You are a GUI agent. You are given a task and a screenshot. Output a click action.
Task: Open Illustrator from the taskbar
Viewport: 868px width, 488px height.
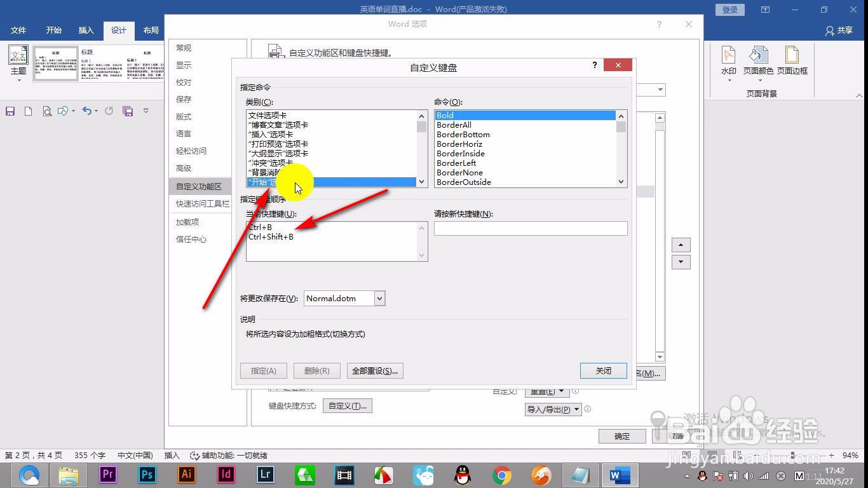[x=187, y=474]
